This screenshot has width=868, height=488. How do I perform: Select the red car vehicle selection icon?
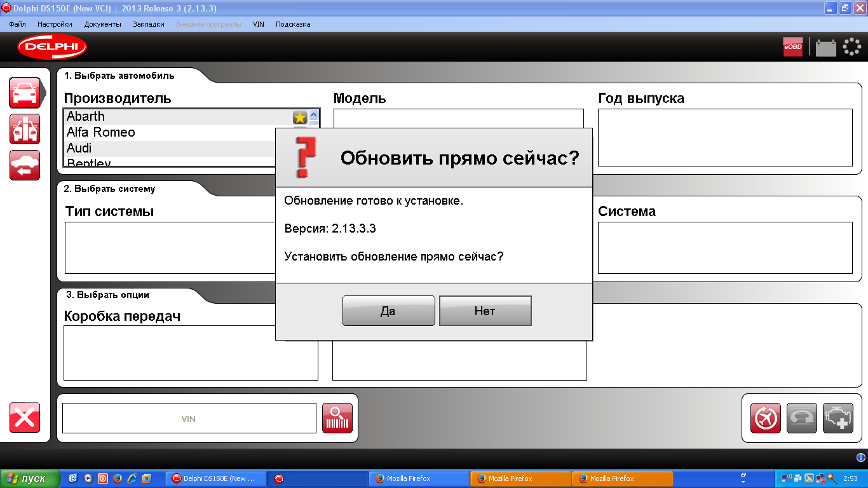pyautogui.click(x=25, y=93)
